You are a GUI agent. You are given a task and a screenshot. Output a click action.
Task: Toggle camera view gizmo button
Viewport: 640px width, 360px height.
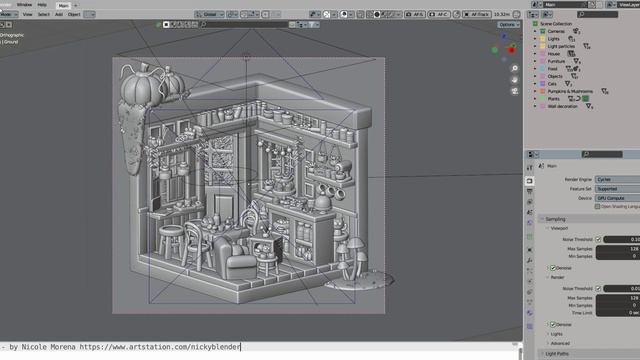[515, 91]
